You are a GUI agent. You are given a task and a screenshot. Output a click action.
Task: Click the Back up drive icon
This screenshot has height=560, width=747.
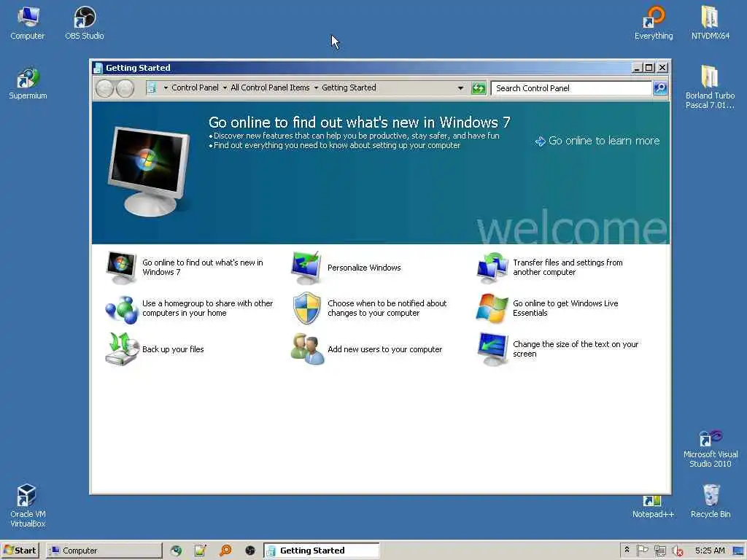click(x=121, y=349)
